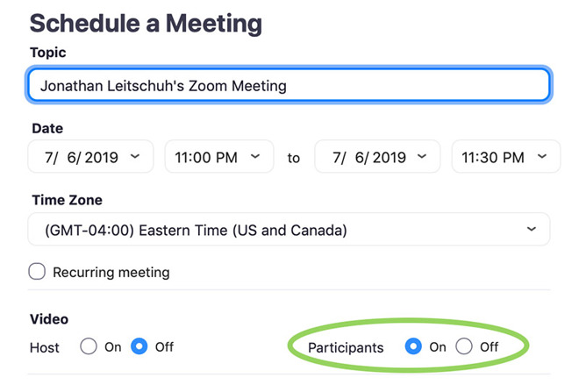Click the chevron in the start date field
579x392 pixels.
point(135,156)
